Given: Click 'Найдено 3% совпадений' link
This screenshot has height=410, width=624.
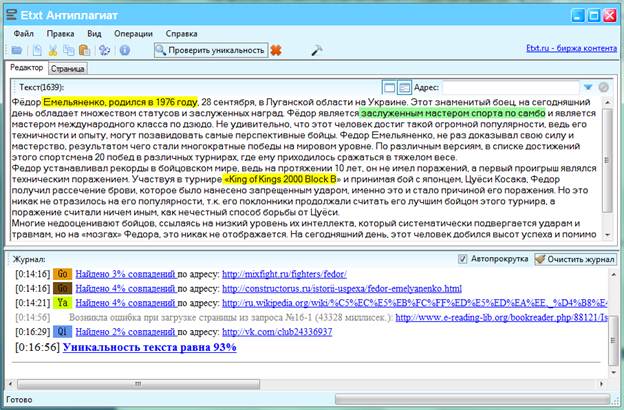Looking at the screenshot, I should [126, 274].
